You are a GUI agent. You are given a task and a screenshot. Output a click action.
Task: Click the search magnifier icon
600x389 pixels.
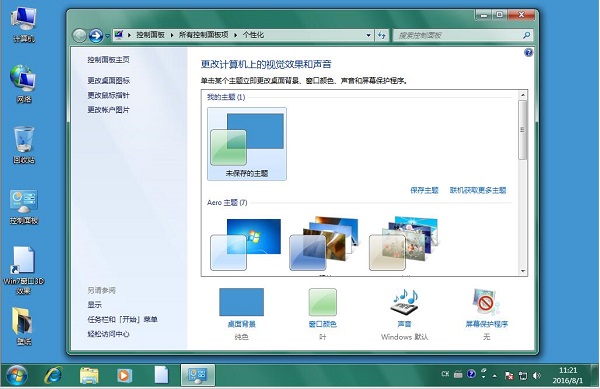pos(527,35)
